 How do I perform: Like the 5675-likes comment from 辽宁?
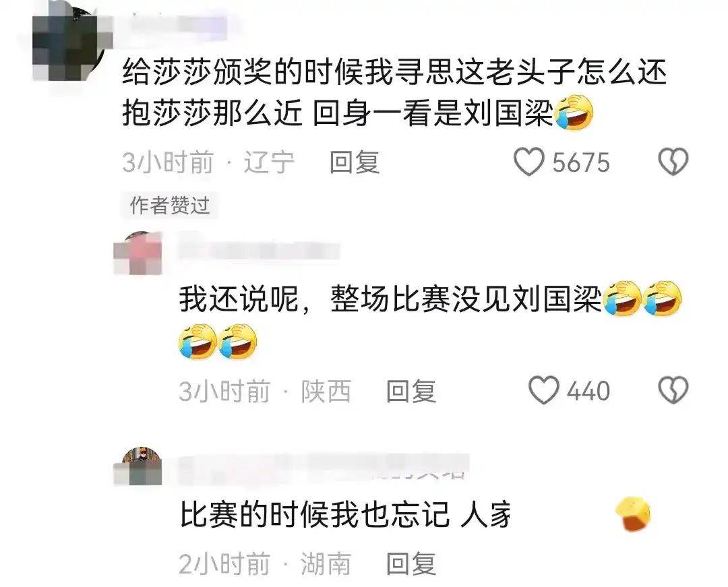(529, 162)
